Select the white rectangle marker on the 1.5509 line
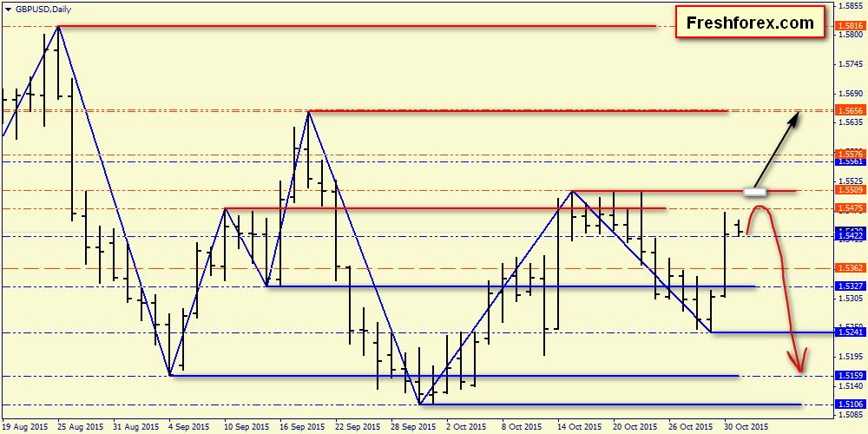Image resolution: width=868 pixels, height=434 pixels. [x=754, y=192]
